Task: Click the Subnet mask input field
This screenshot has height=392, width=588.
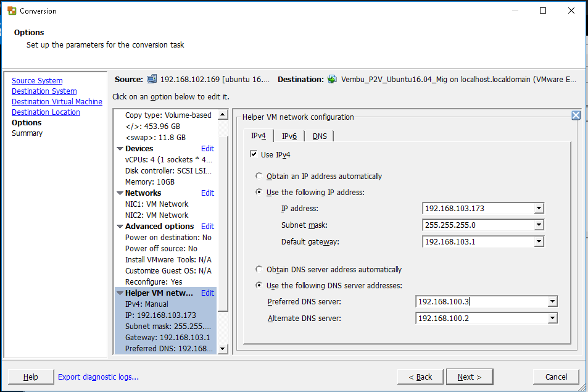Action: [479, 225]
